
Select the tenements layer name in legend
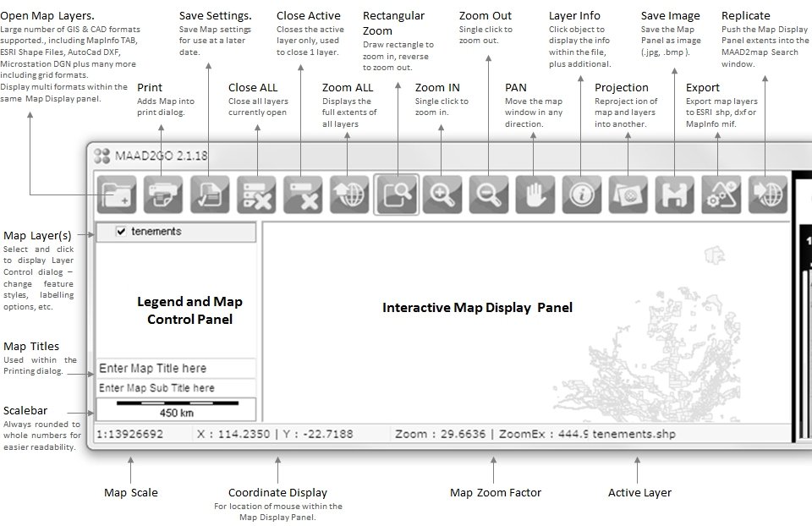[x=156, y=232]
